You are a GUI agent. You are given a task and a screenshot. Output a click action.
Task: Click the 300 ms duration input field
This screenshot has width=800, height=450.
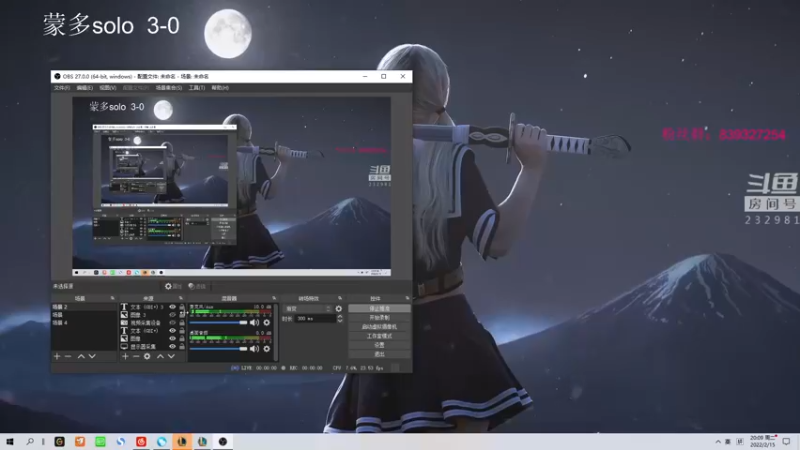(315, 318)
